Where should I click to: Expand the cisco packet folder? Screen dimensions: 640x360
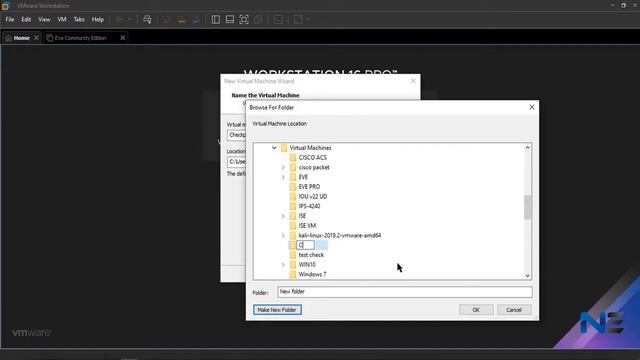283,167
